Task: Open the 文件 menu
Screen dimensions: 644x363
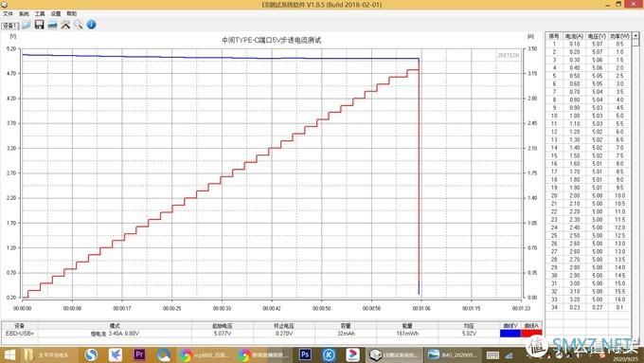Action: tap(8, 13)
